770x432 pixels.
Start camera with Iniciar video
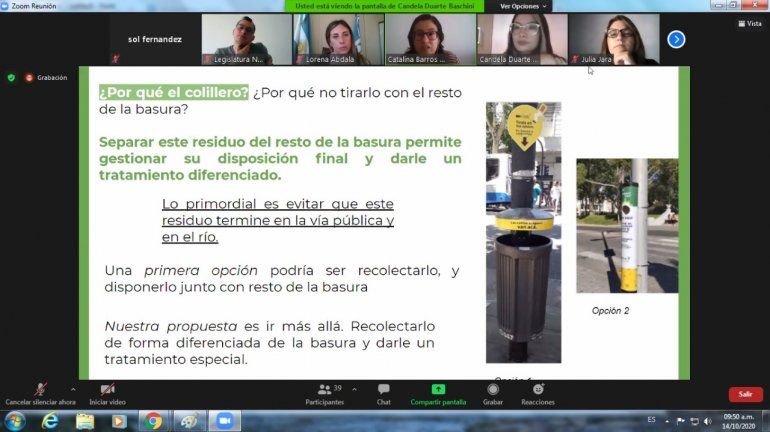coord(107,394)
